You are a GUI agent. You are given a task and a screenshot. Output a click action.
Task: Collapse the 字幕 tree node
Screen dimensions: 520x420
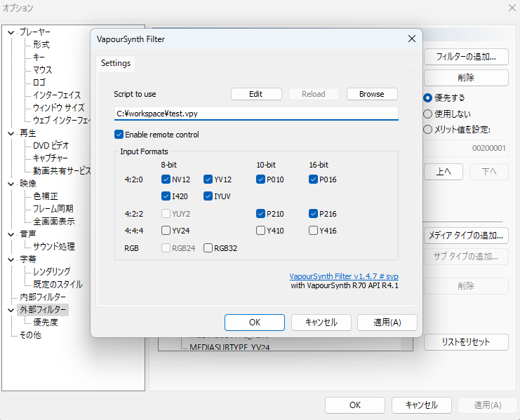tap(11, 259)
